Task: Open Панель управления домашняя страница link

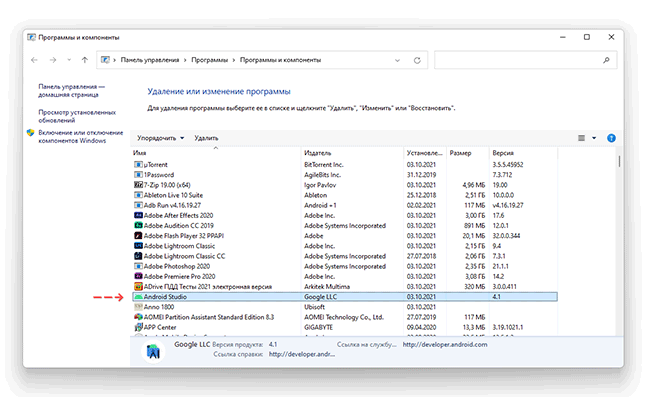Action: click(x=71, y=90)
